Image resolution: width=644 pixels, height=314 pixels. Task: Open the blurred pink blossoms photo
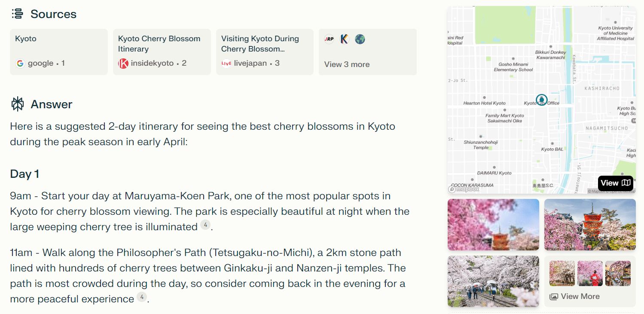coord(493,224)
